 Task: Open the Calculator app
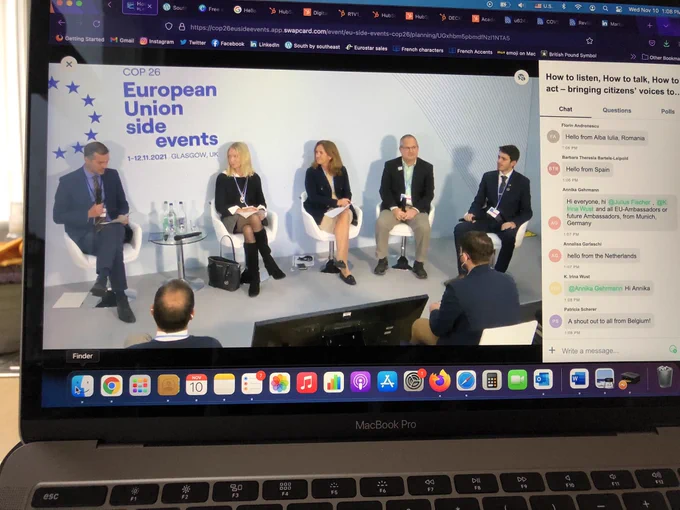pyautogui.click(x=492, y=380)
